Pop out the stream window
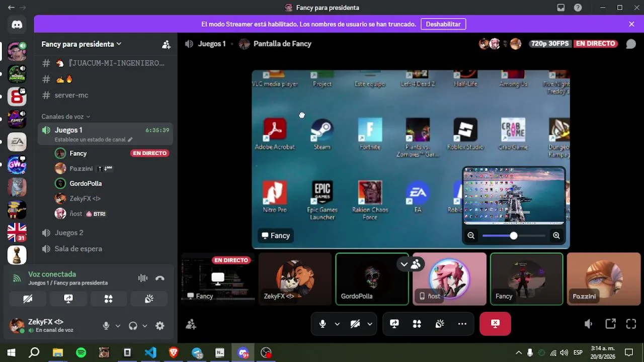Viewport: 644px width, 362px height. [x=610, y=324]
